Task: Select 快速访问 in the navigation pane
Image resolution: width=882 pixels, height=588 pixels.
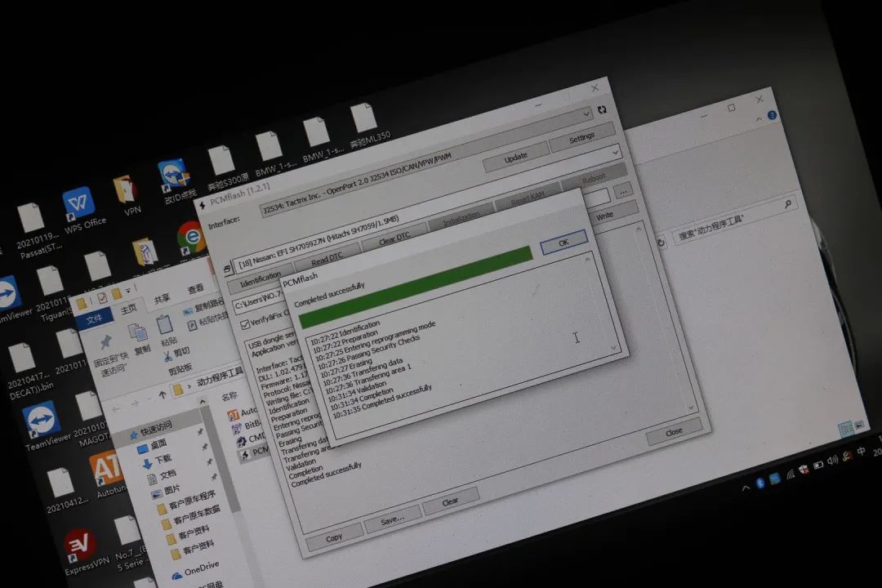Action: pyautogui.click(x=151, y=430)
